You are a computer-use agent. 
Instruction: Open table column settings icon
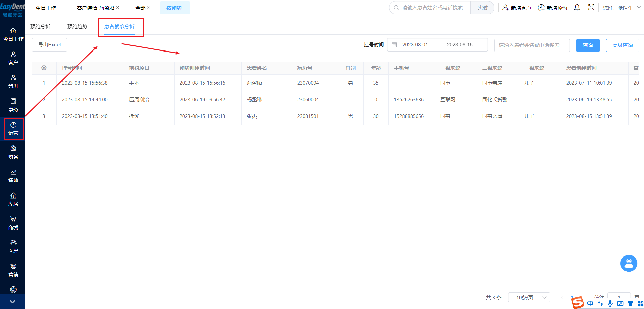click(44, 68)
